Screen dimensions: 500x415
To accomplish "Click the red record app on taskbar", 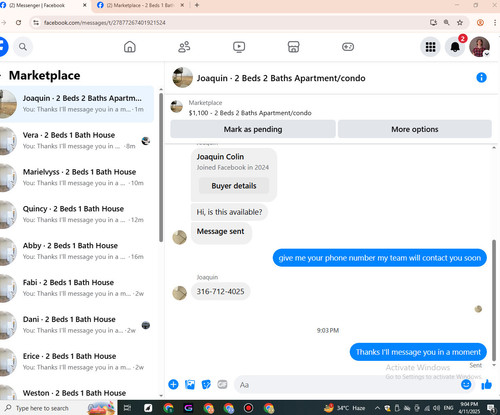I will tap(248, 408).
